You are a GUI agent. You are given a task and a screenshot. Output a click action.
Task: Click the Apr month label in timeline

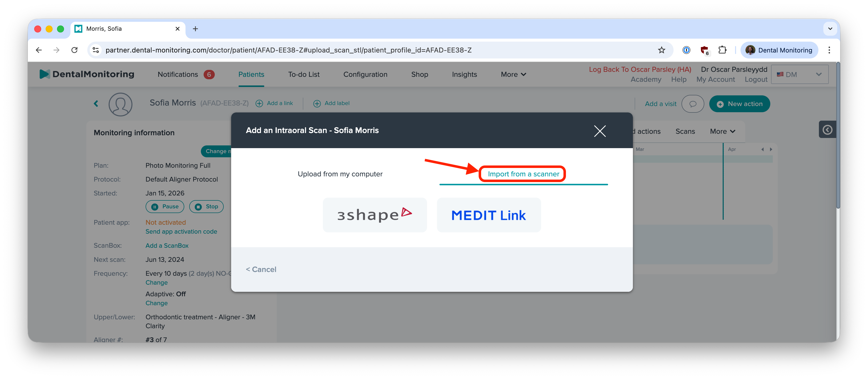coord(732,149)
